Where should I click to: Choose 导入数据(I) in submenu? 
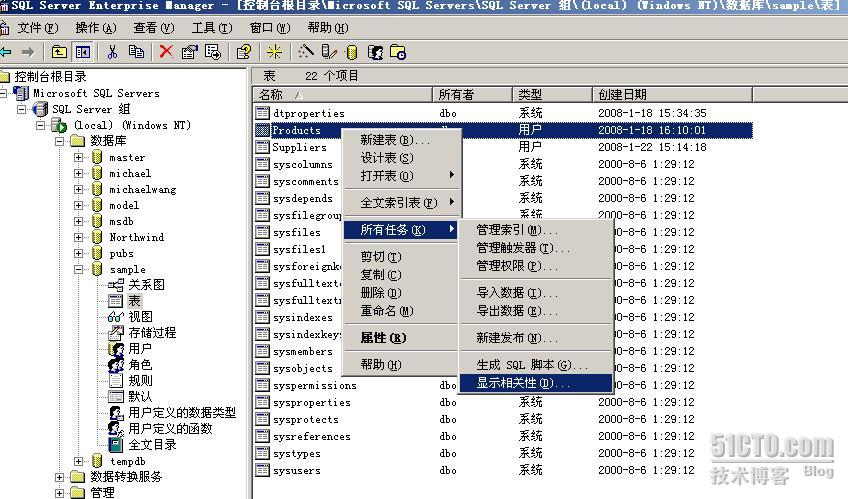click(536, 293)
